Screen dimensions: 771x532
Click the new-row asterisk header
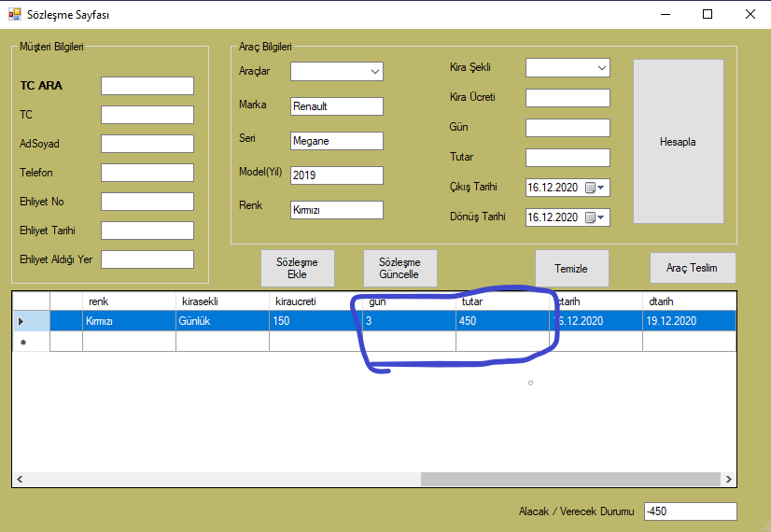pos(31,342)
